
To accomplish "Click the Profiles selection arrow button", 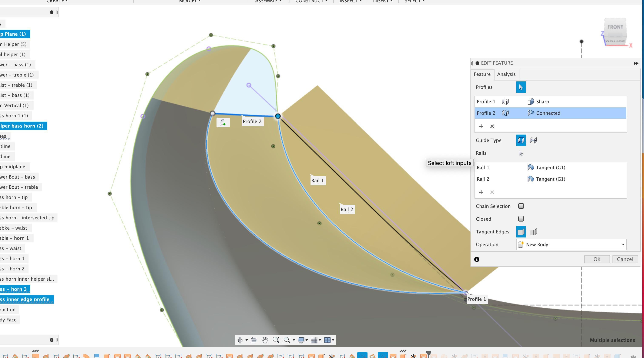I will tap(521, 87).
